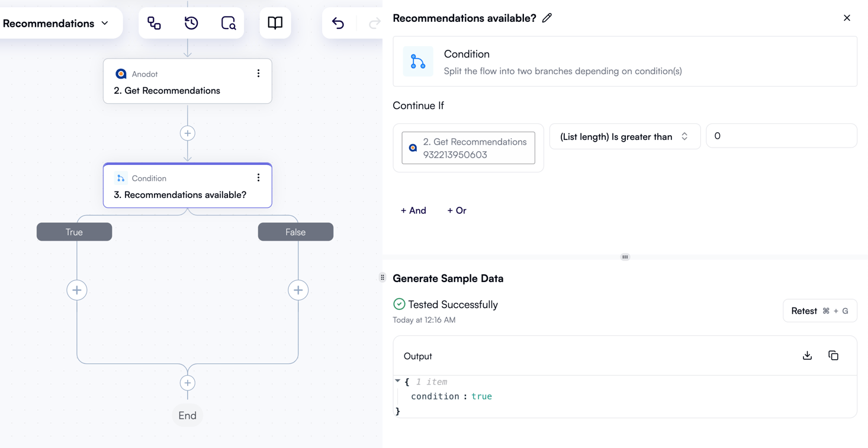Screen dimensions: 868x448
Task: Click the End node of the flow
Action: (x=188, y=415)
